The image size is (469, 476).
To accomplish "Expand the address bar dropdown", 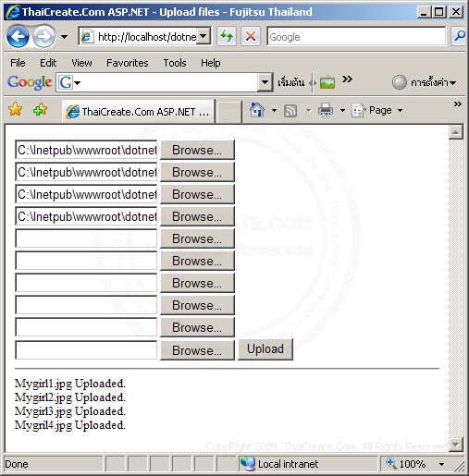I will [204, 36].
